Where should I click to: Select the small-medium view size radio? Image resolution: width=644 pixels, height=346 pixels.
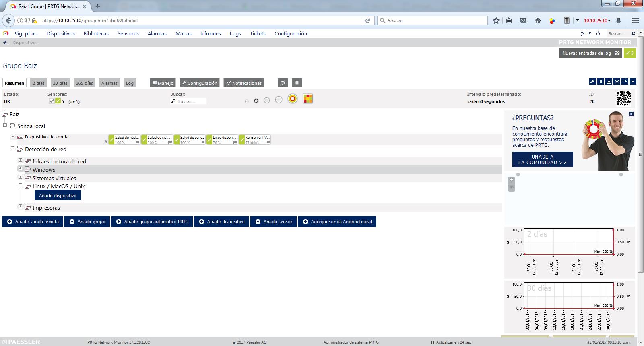click(x=256, y=101)
